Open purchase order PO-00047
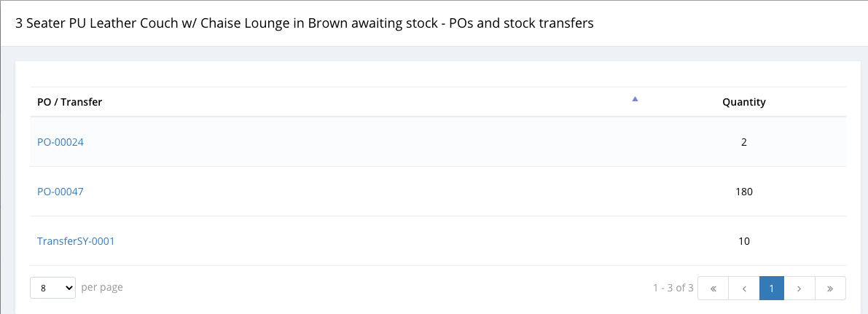The image size is (868, 314). click(60, 192)
